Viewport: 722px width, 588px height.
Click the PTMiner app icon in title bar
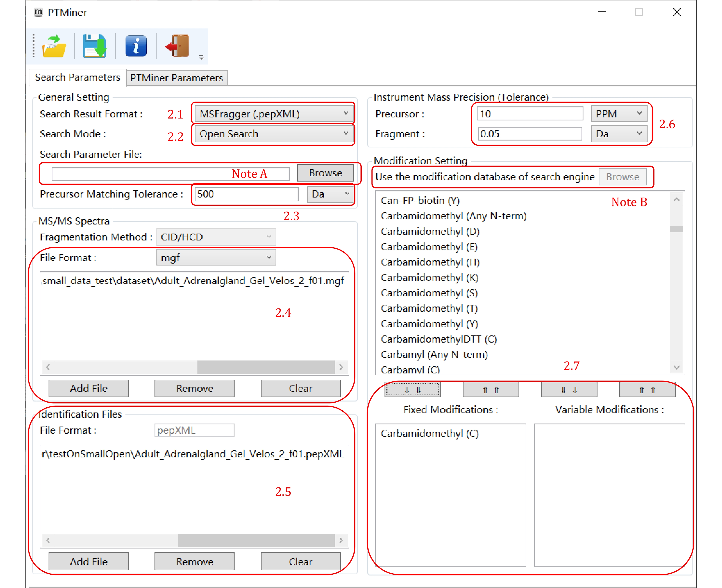(x=38, y=12)
